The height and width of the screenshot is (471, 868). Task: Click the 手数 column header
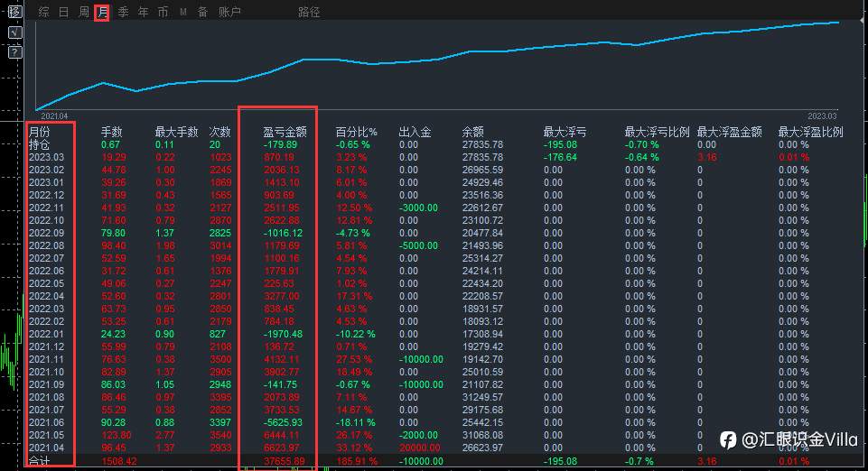point(112,132)
